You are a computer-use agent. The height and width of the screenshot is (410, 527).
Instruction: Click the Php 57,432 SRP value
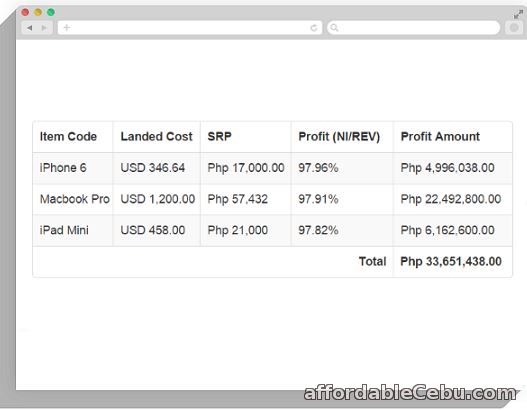pyautogui.click(x=238, y=199)
